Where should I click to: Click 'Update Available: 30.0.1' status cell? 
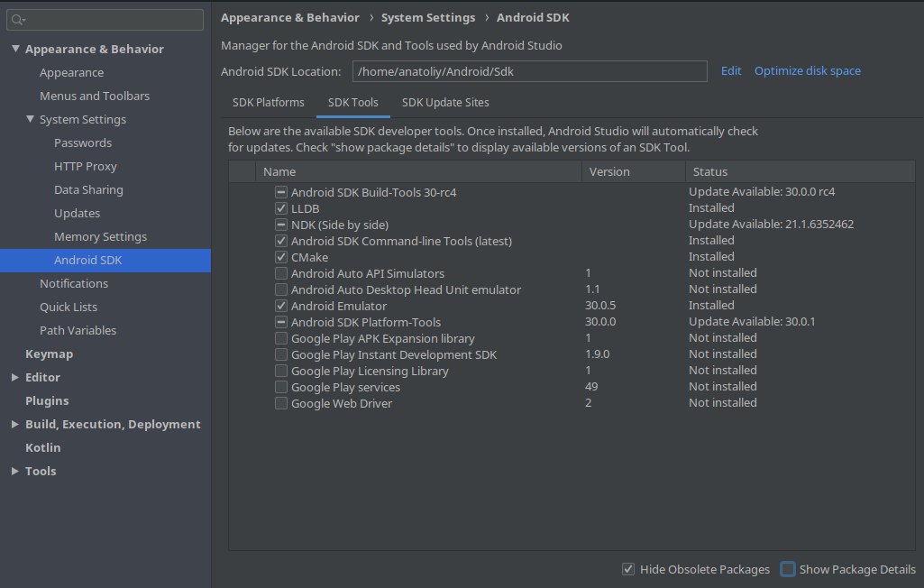752,321
